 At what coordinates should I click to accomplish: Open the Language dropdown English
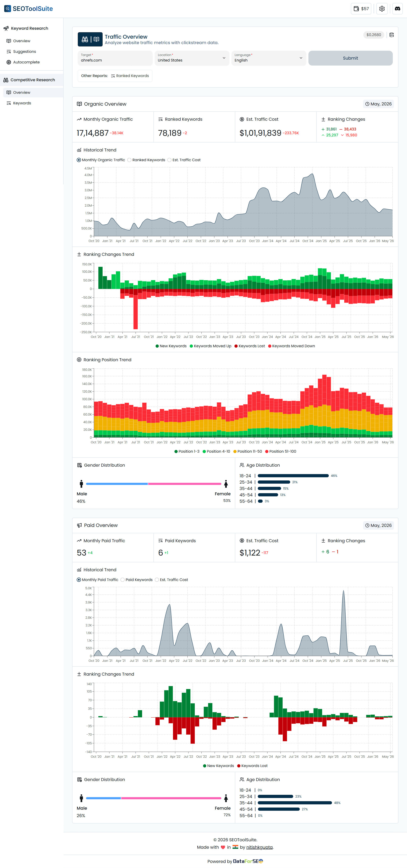[x=269, y=58]
